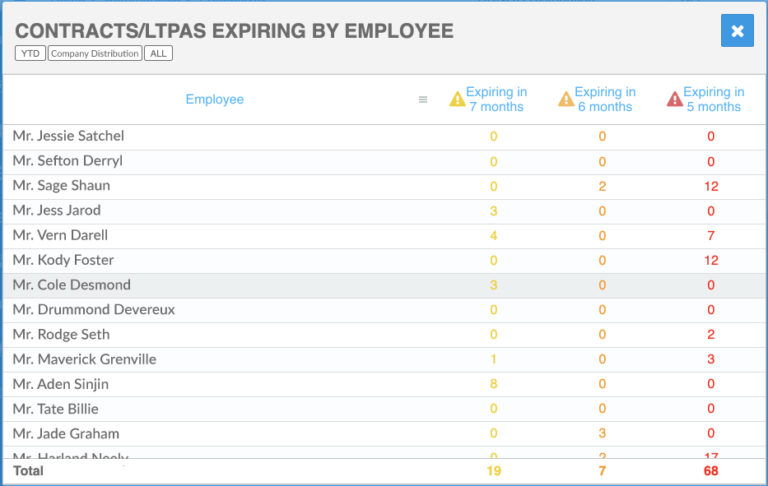Click Mr. Jade Graham's 6-month value 3
Image resolution: width=768 pixels, height=486 pixels.
pyautogui.click(x=602, y=434)
